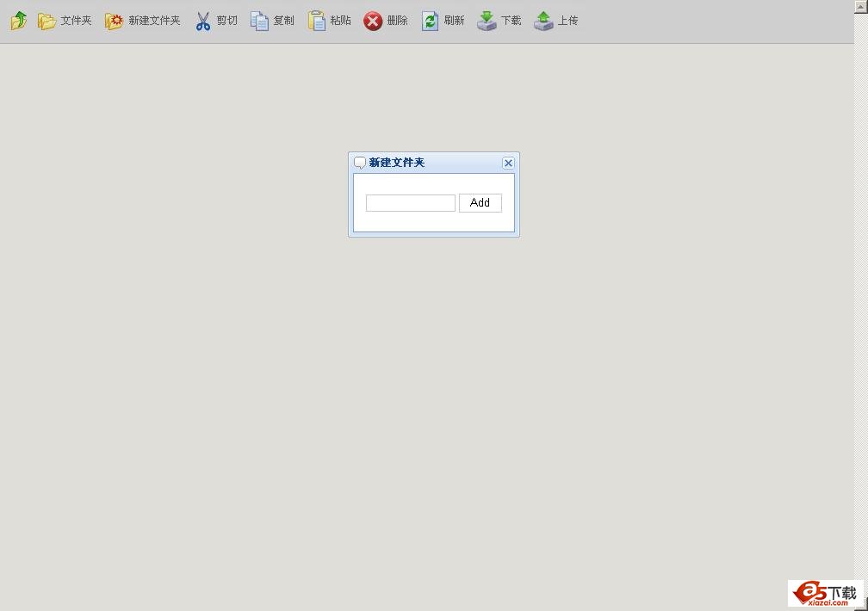This screenshot has height=611, width=868.
Task: Click the 粘贴 paste toolbar button
Action: pos(329,21)
